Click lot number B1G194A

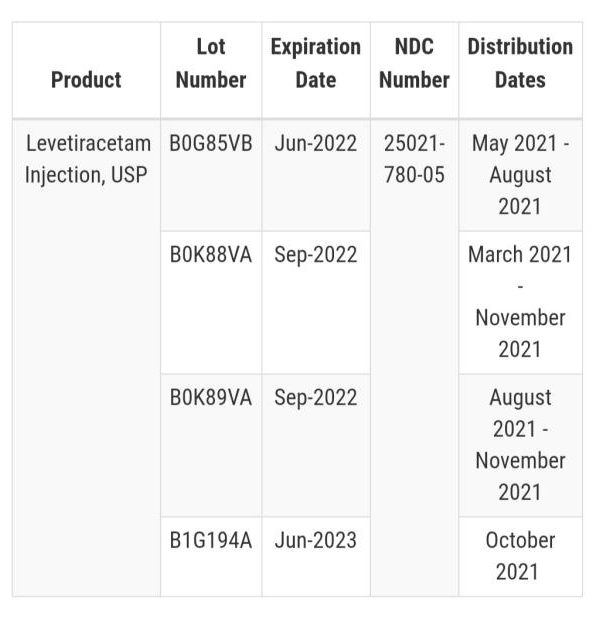coord(211,540)
